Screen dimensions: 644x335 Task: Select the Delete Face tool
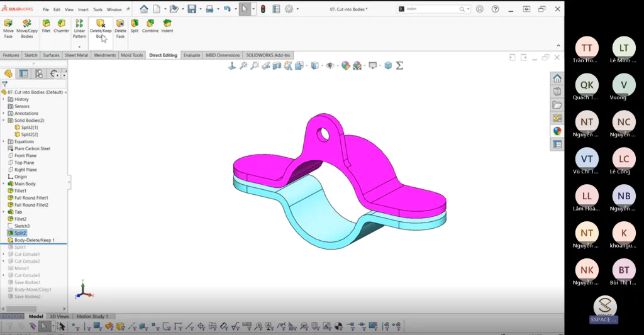pyautogui.click(x=120, y=28)
